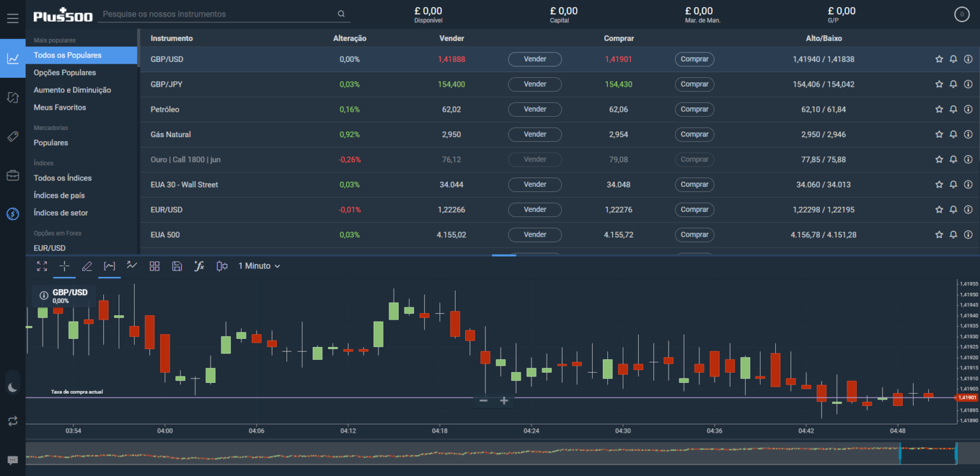The image size is (980, 476).
Task: Open the briefcase portfolio icon in sidebar
Action: (13, 175)
